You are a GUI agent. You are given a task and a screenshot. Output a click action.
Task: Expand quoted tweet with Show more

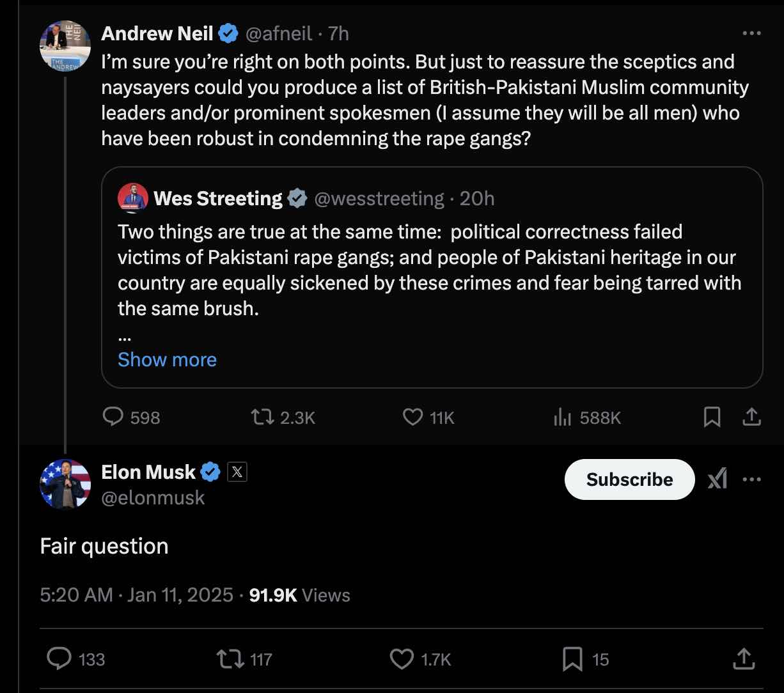[167, 359]
